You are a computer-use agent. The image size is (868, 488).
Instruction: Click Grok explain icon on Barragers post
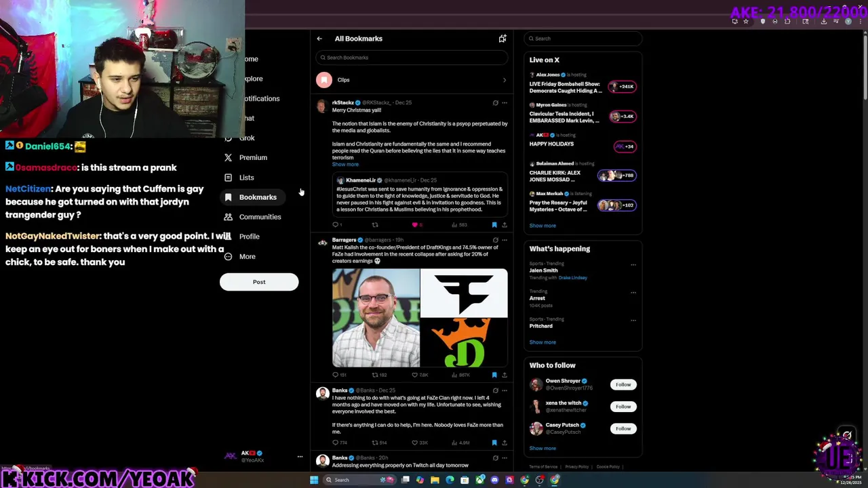[496, 240]
